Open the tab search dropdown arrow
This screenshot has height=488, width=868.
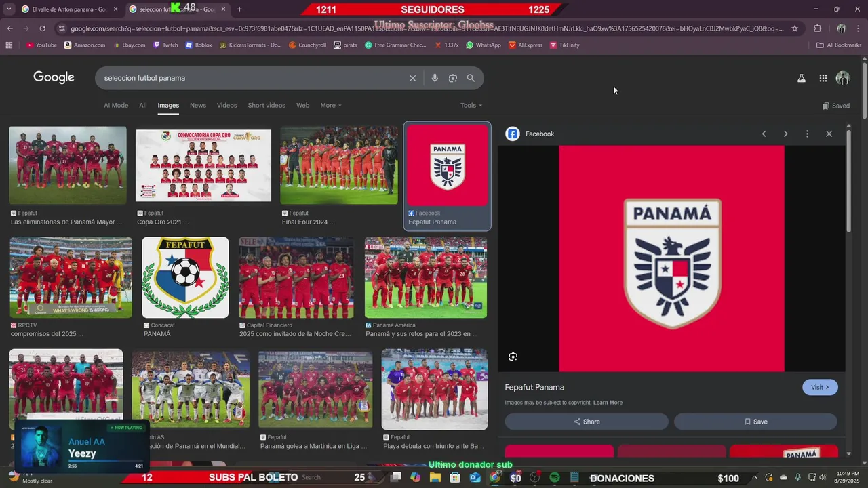[9, 9]
